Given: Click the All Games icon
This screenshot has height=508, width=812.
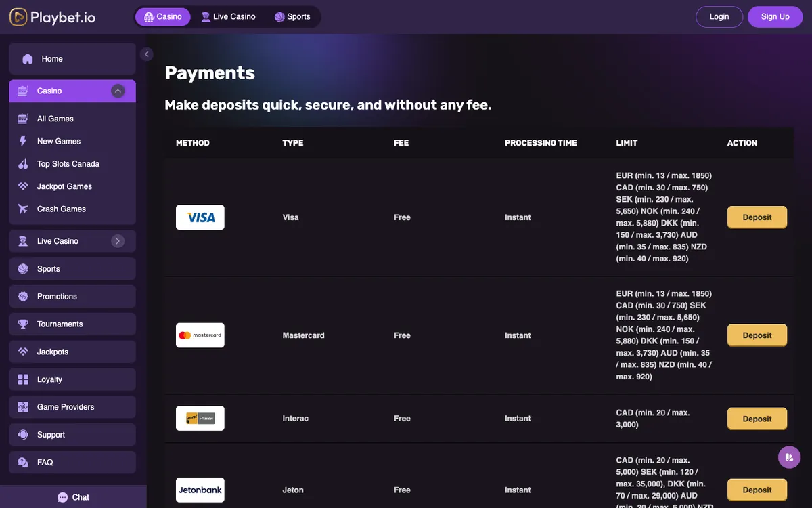Looking at the screenshot, I should tap(23, 119).
